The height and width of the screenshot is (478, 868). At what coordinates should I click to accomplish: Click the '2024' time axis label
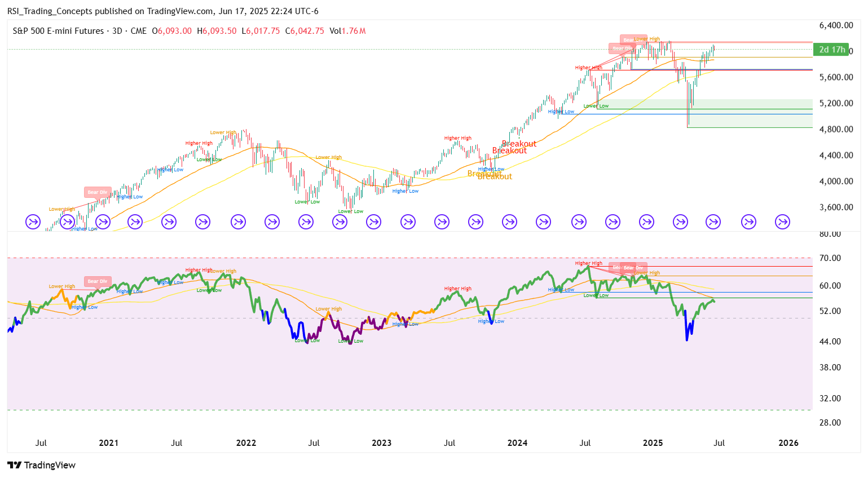[x=517, y=443]
